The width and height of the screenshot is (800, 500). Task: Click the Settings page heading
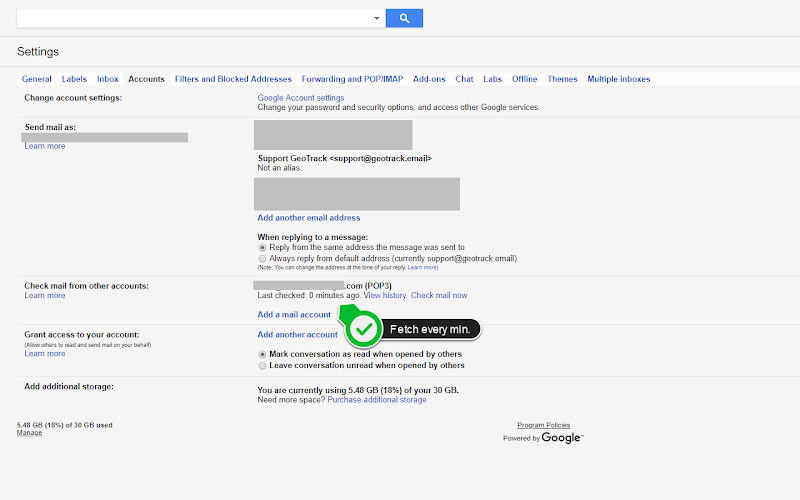click(x=38, y=52)
